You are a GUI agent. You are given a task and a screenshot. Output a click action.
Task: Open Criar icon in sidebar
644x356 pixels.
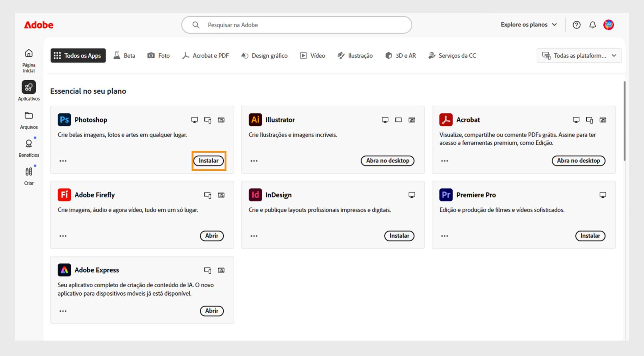tap(29, 172)
